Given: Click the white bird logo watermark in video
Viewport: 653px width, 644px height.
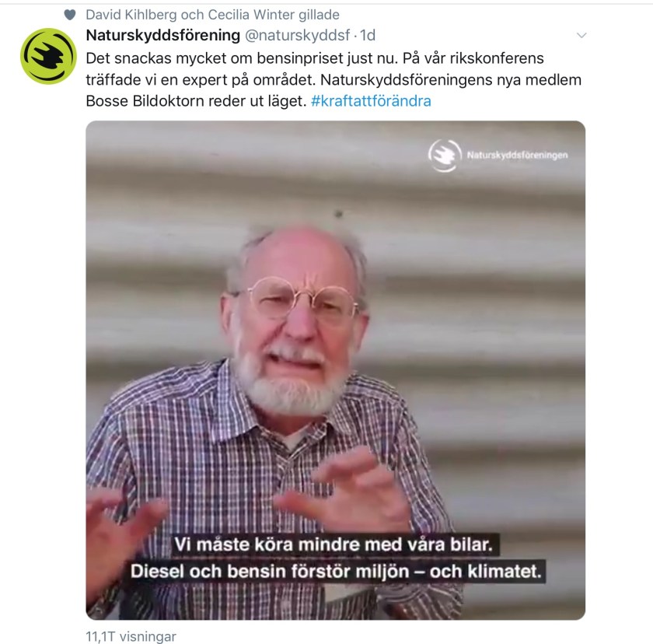Looking at the screenshot, I should pyautogui.click(x=445, y=155).
